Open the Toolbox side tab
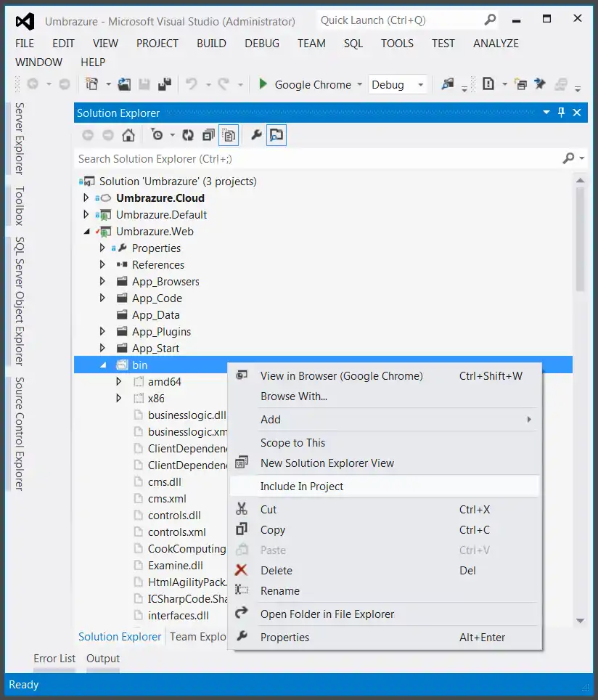The image size is (598, 700). pos(19,205)
